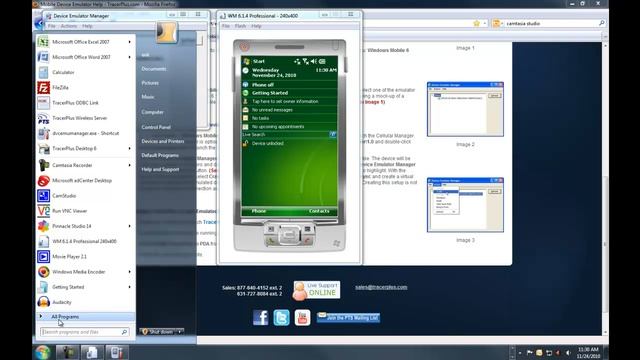
Task: Expand Camtasia Recorder submenu arrow
Action: (x=130, y=165)
